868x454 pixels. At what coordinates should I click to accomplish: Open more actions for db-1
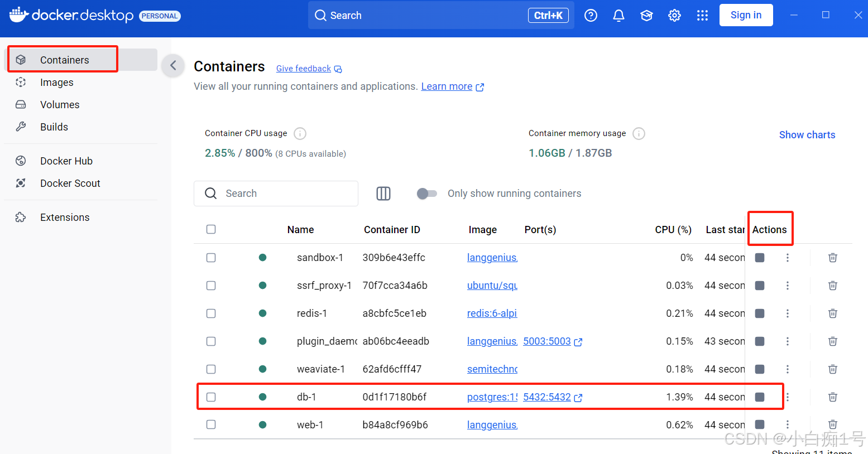point(788,397)
